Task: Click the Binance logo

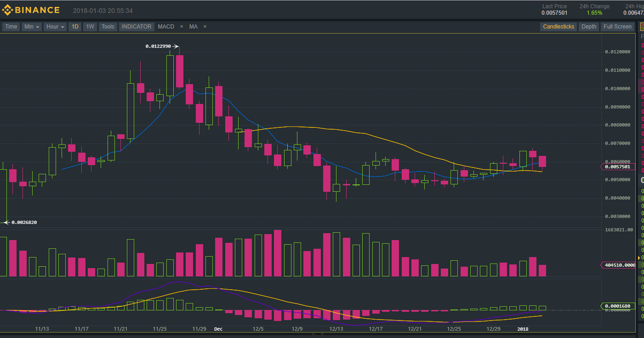Action: click(x=31, y=9)
